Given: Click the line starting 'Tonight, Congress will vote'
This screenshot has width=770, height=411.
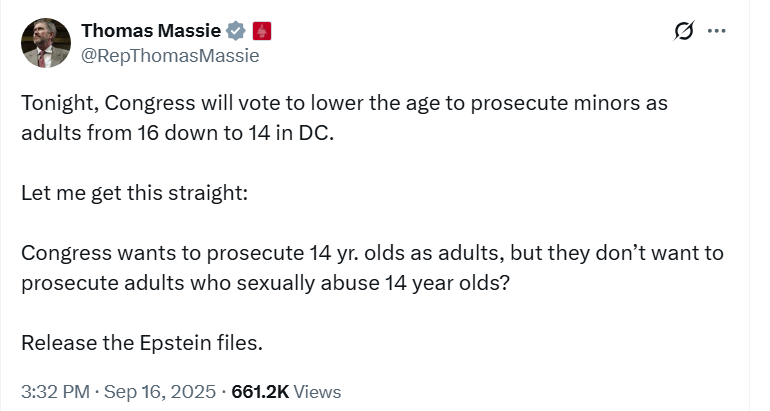Looking at the screenshot, I should click(x=344, y=103).
